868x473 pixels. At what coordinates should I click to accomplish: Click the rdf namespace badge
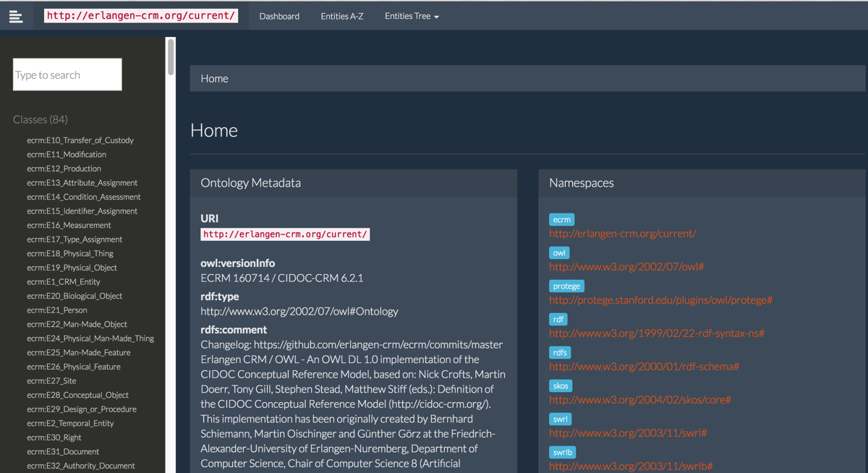(558, 320)
